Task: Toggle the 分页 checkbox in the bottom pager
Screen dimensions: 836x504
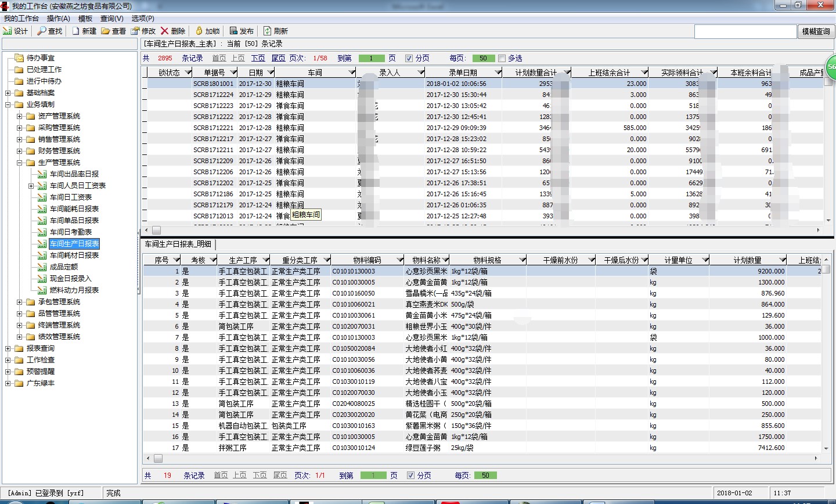Action: 411,475
